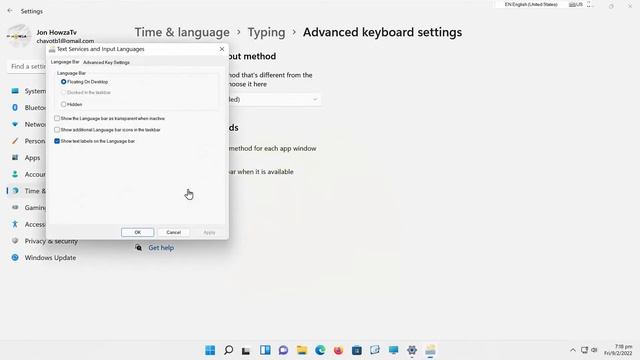This screenshot has width=640, height=360.
Task: Open File Explorer from taskbar
Action: (302, 350)
